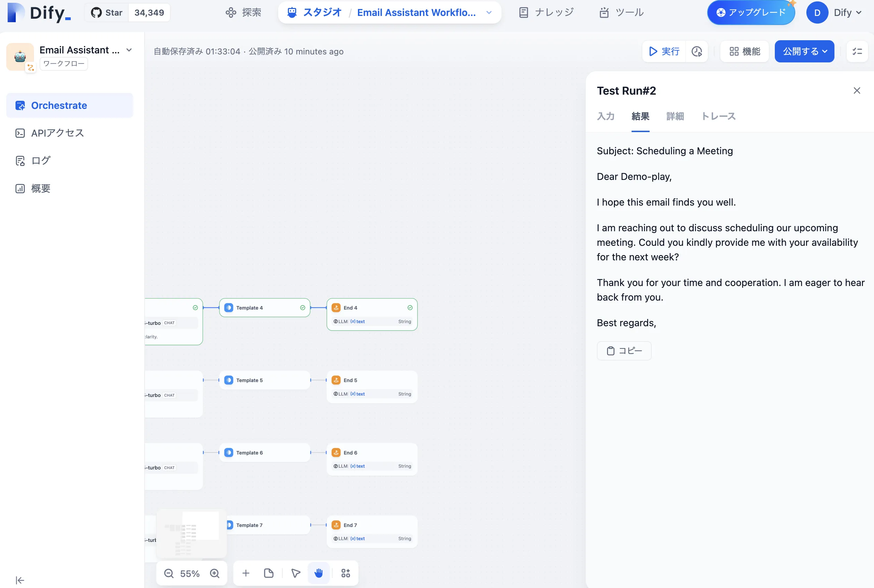874x588 pixels.
Task: Open the run history clock icon
Action: click(696, 51)
